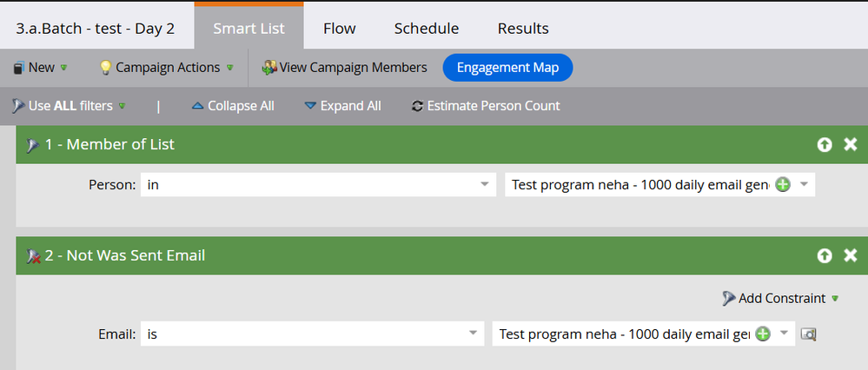This screenshot has width=868, height=370.
Task: Click the Estimate Person Count refresh icon
Action: click(417, 106)
